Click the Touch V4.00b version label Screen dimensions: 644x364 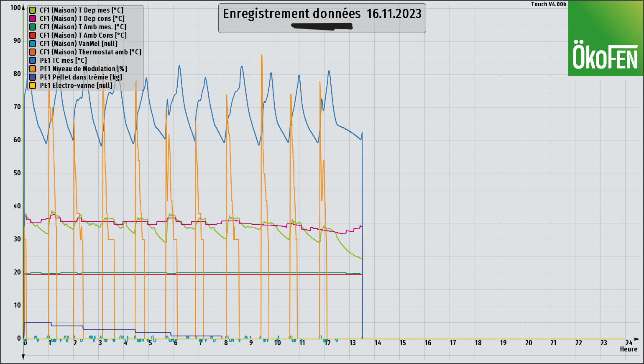pyautogui.click(x=549, y=4)
